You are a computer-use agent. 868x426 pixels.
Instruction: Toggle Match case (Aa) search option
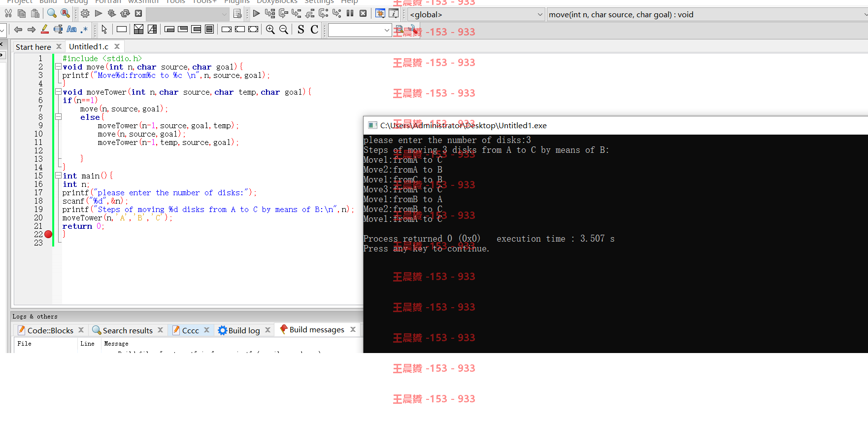(71, 30)
